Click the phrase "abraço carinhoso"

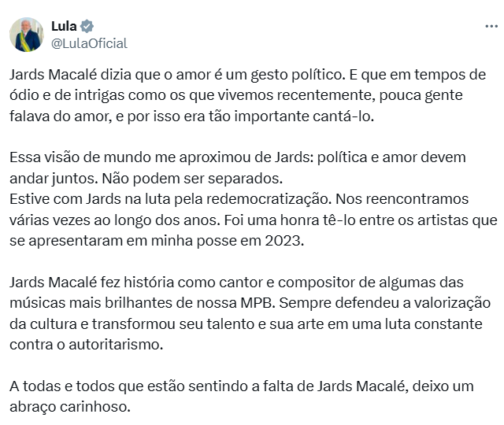(x=69, y=408)
